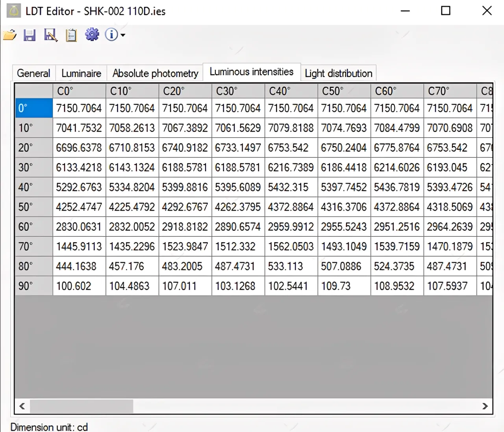Click the info icon in the toolbar

click(x=111, y=35)
